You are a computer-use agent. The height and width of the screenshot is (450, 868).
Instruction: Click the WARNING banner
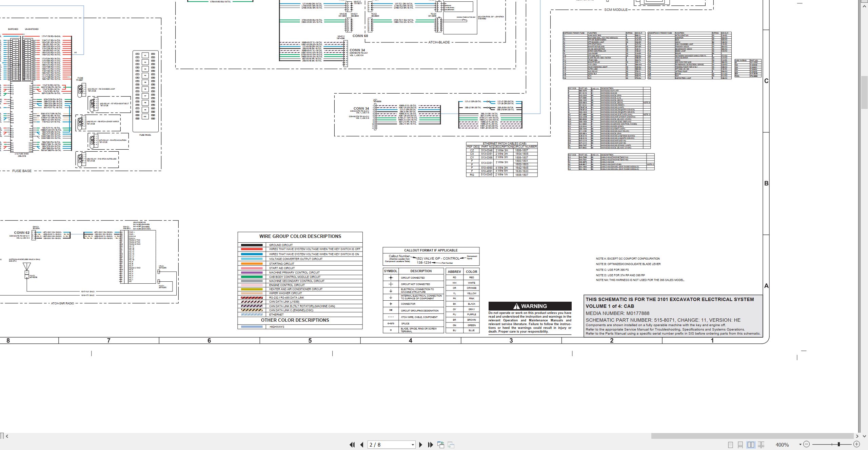(530, 306)
